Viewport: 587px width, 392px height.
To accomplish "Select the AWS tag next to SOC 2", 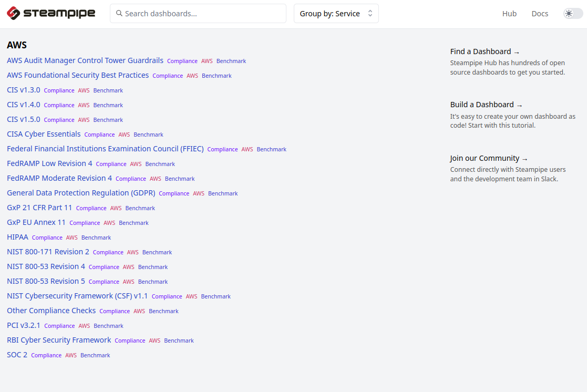I will 71,355.
